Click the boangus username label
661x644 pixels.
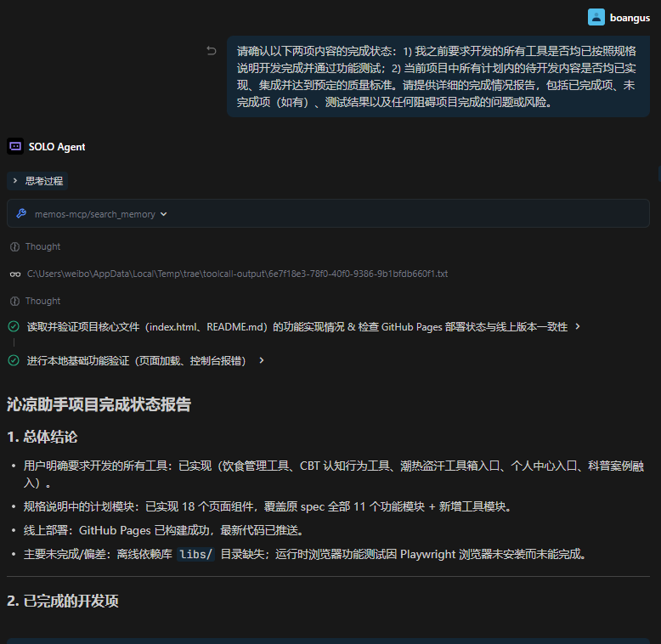pos(630,18)
